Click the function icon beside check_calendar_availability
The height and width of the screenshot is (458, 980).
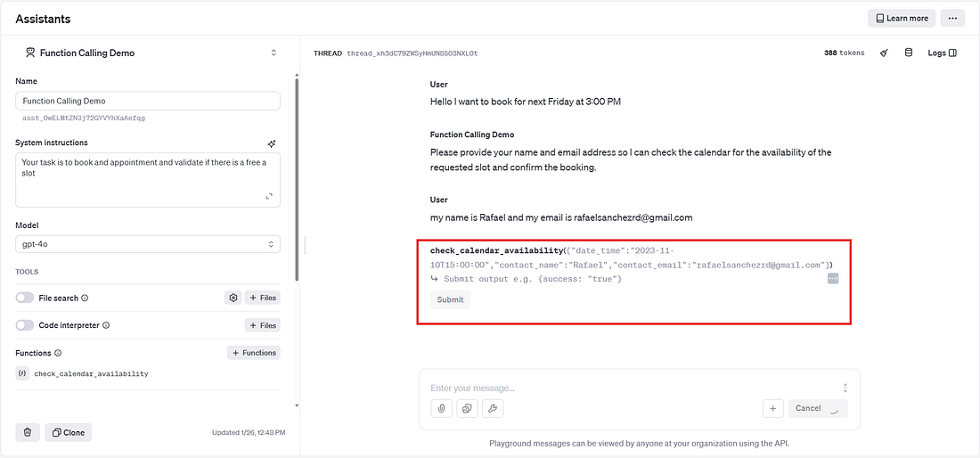point(22,373)
